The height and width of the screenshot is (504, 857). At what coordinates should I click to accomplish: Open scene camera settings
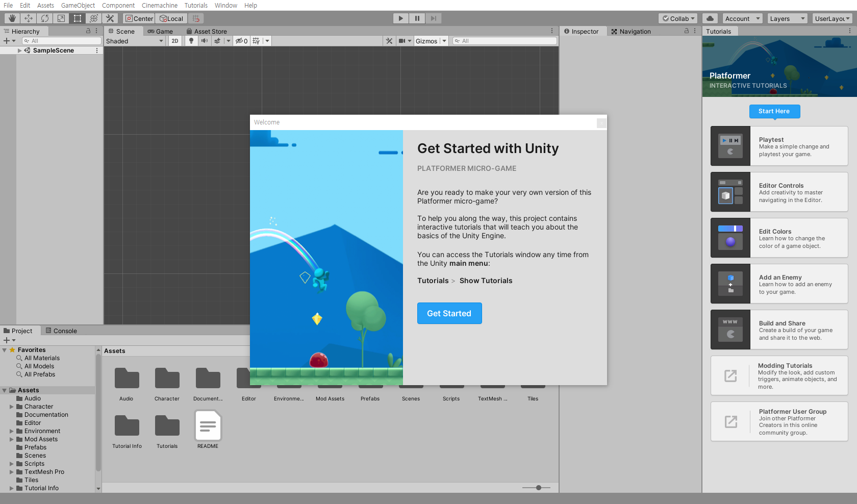[x=402, y=41]
